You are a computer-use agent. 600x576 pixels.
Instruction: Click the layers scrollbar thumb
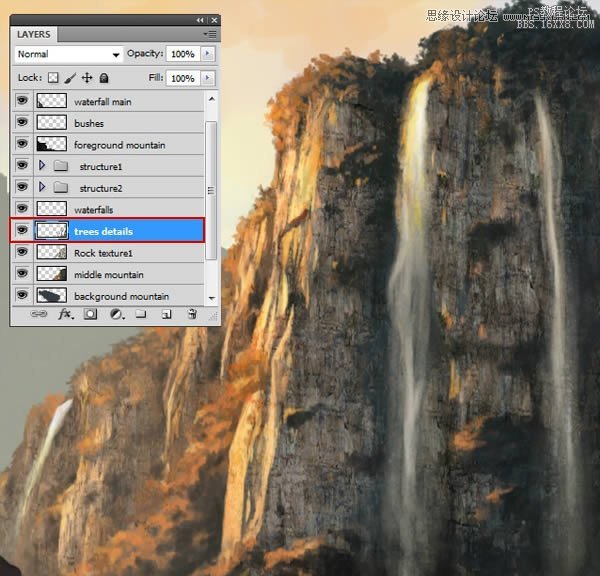[x=211, y=190]
